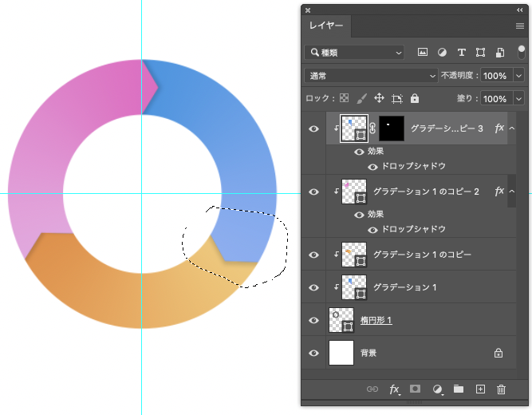Viewport: 532px width, 415px height.
Task: Collapse effects of グラデーション 1 のコピー 2
Action: click(x=511, y=192)
